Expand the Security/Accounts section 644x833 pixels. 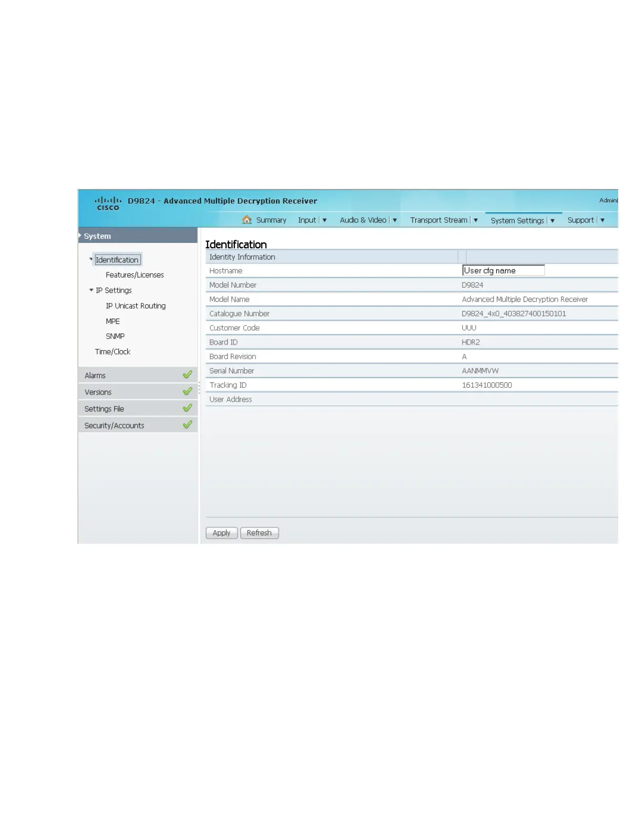[x=138, y=425]
